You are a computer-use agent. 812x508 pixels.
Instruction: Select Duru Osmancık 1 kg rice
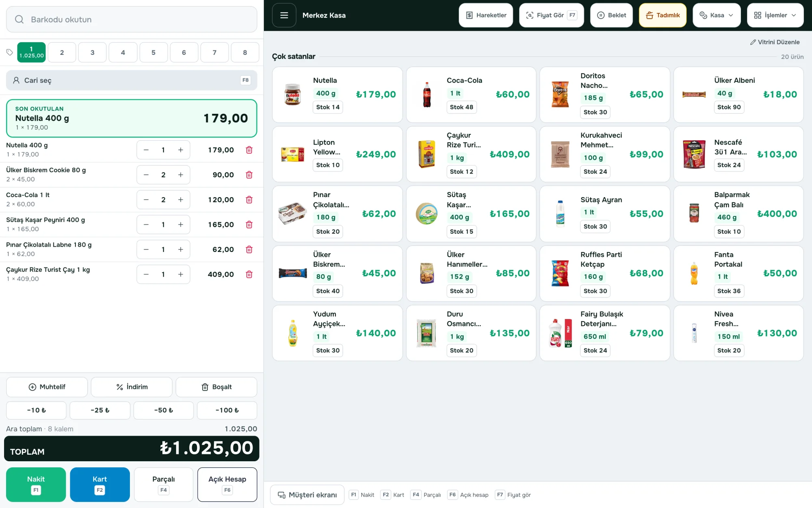click(471, 333)
